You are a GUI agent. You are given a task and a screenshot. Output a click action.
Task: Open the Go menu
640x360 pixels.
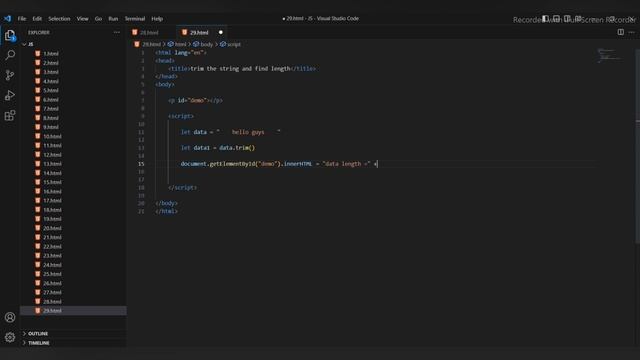[x=98, y=19]
